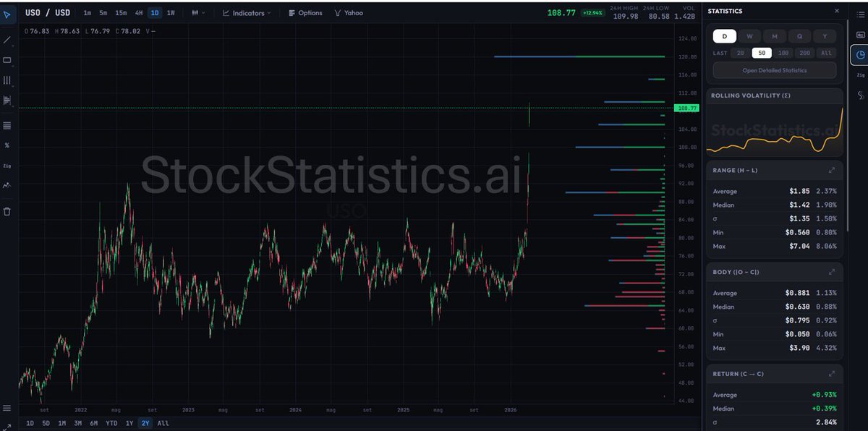Image resolution: width=868 pixels, height=431 pixels.
Task: Set last 100 candles sample
Action: pos(783,53)
